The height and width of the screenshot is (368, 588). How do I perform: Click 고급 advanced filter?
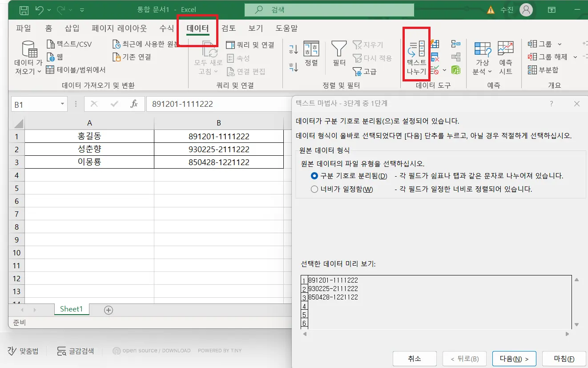(x=365, y=71)
